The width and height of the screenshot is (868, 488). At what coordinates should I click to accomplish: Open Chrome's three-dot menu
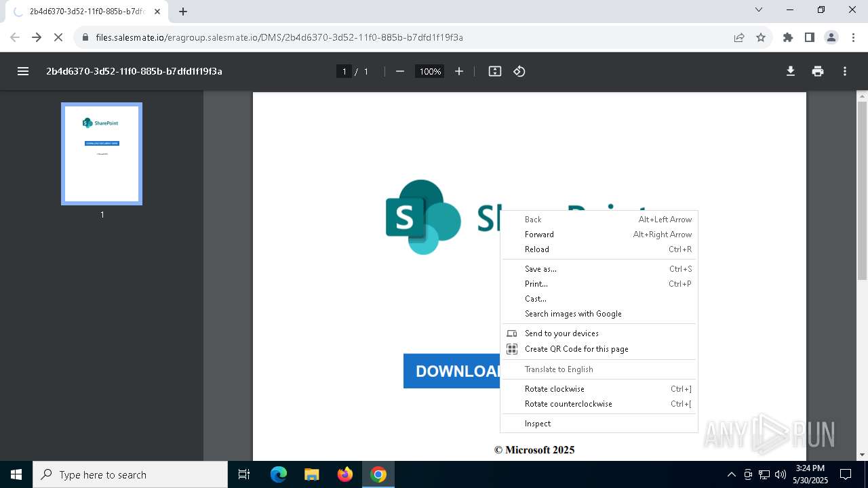(x=853, y=37)
